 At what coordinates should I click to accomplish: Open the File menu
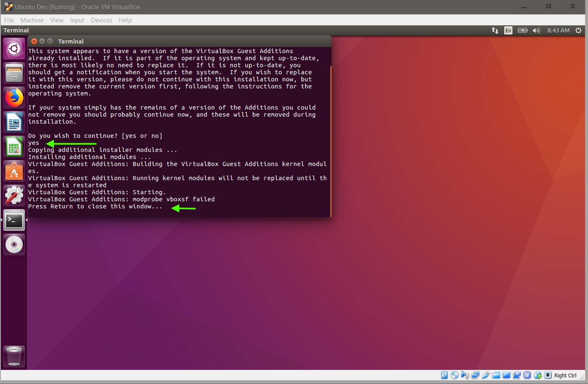(x=9, y=20)
